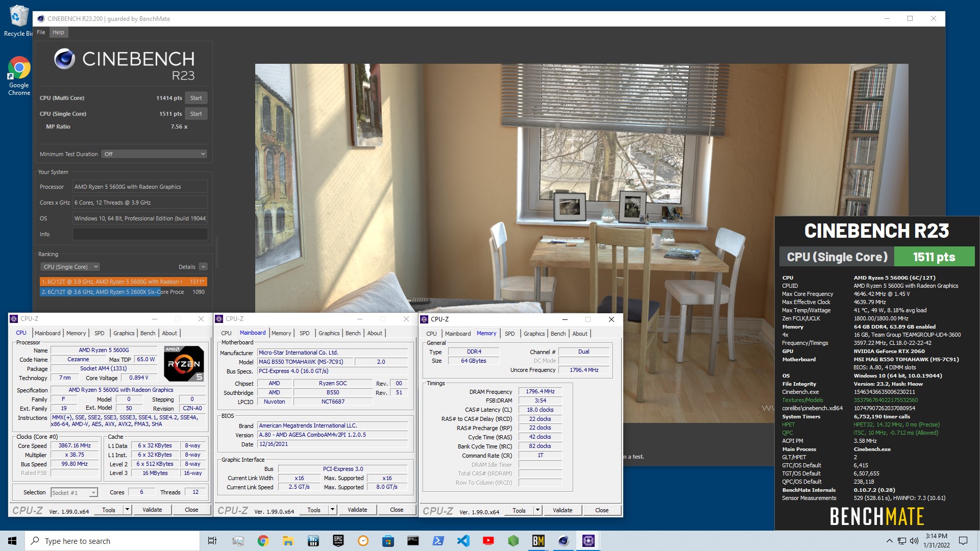Open the green cube app on taskbar
This screenshot has width=980, height=551.
[513, 541]
